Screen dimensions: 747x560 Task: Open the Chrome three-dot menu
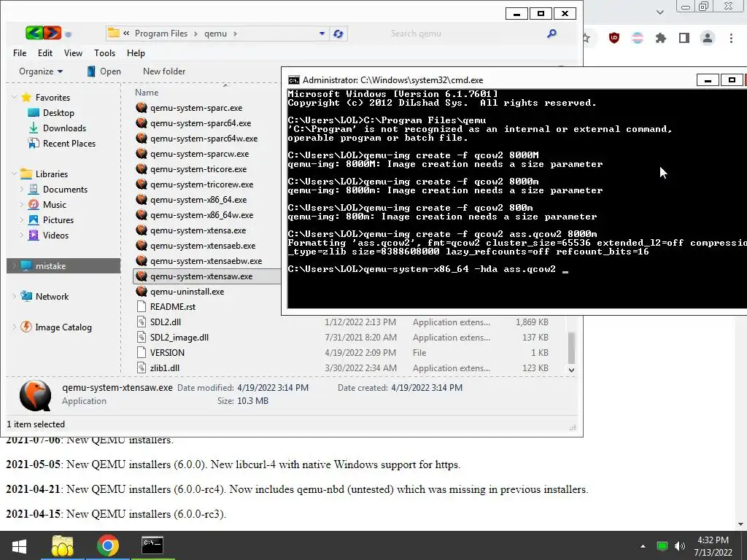click(x=731, y=38)
